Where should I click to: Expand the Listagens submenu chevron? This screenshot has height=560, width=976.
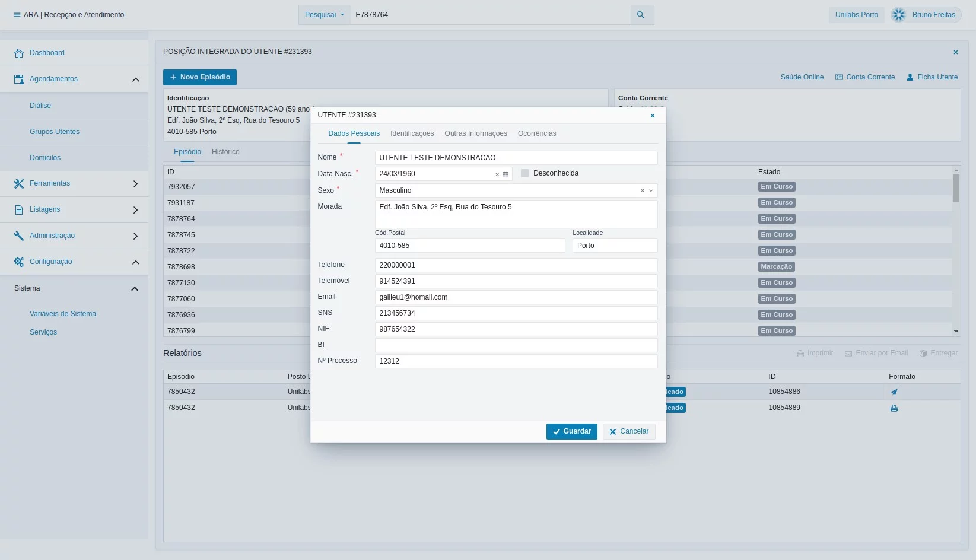click(136, 210)
